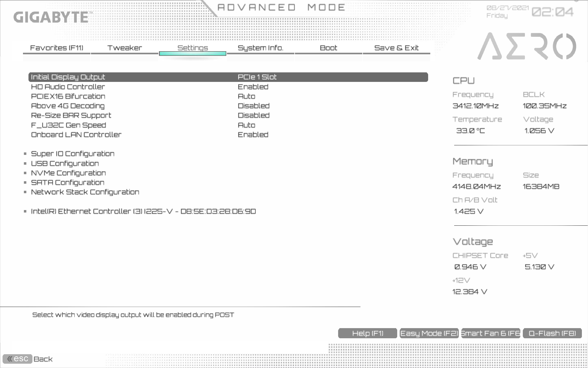
Task: Open the SATA Configuration submenu
Action: pyautogui.click(x=68, y=182)
